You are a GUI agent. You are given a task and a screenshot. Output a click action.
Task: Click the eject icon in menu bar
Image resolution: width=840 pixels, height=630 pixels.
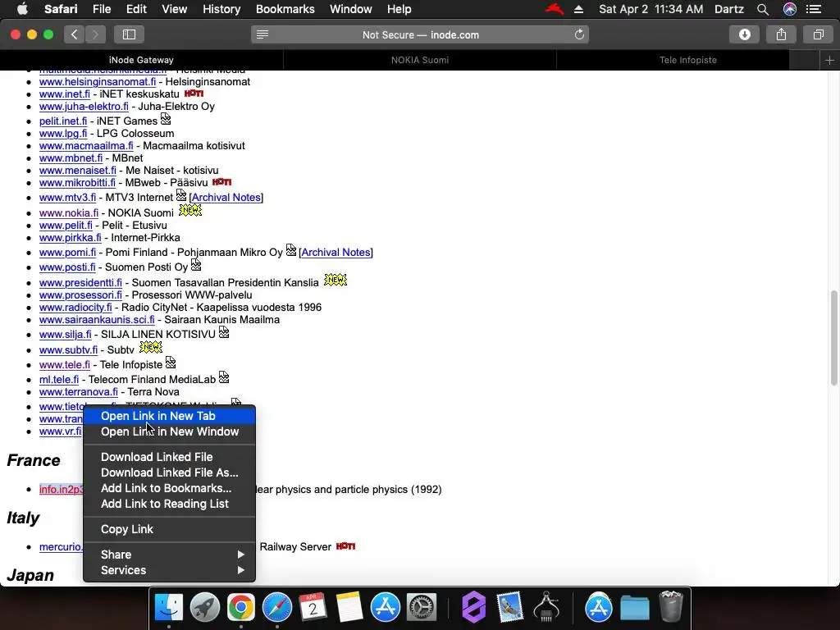click(x=578, y=9)
